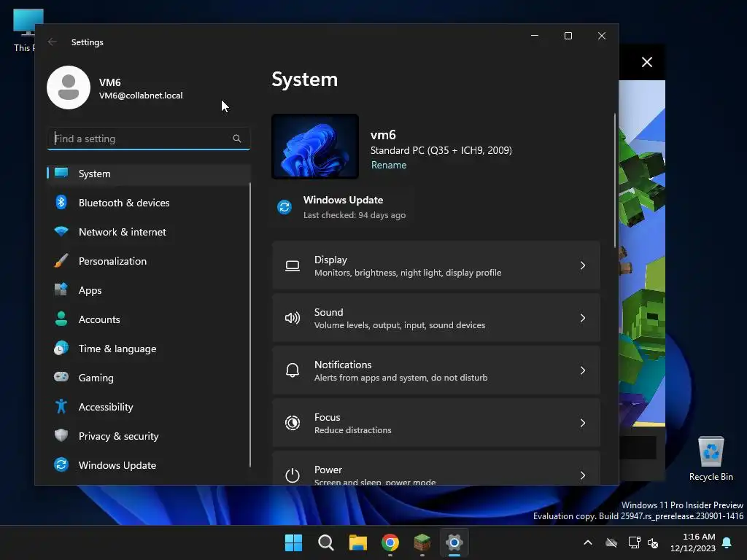Click the System monitor icon in sidebar

point(61,173)
